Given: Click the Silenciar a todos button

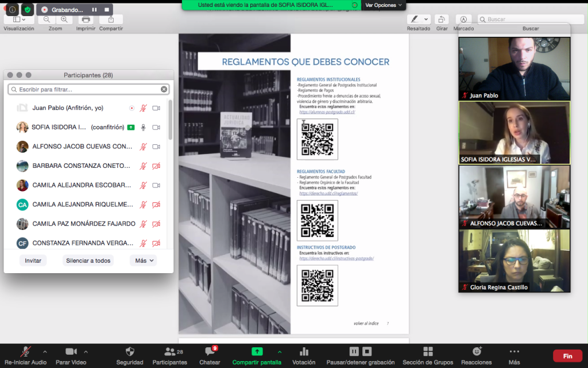Looking at the screenshot, I should pos(88,260).
